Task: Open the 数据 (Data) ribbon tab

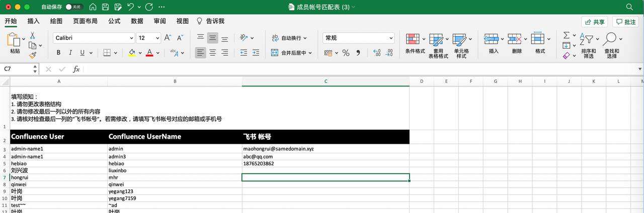Action: pos(137,21)
